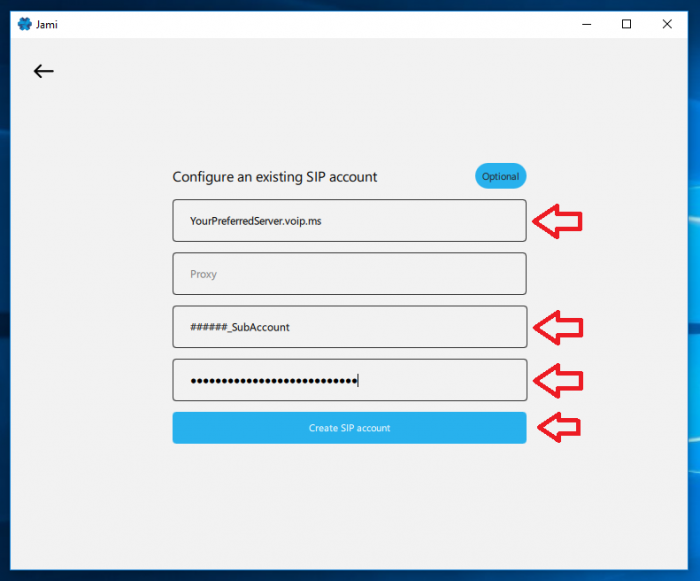Minimize the Jami window
Viewport: 700px width, 581px height.
587,24
